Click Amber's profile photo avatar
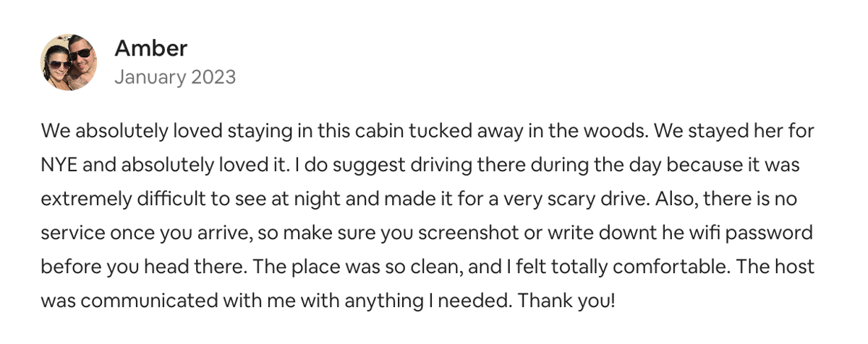Viewport: 868px width, 344px height. (x=69, y=62)
